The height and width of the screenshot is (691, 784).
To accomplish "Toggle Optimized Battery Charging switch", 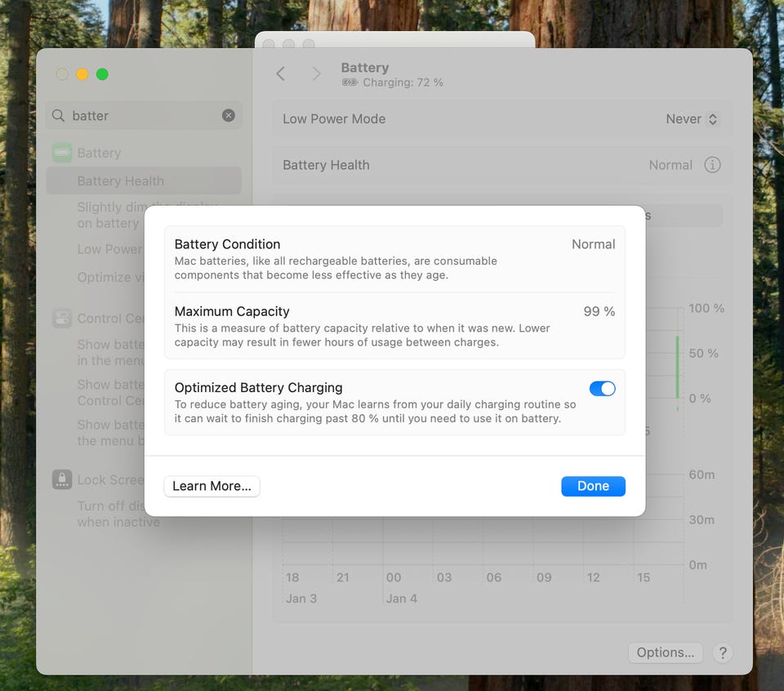I will point(602,389).
